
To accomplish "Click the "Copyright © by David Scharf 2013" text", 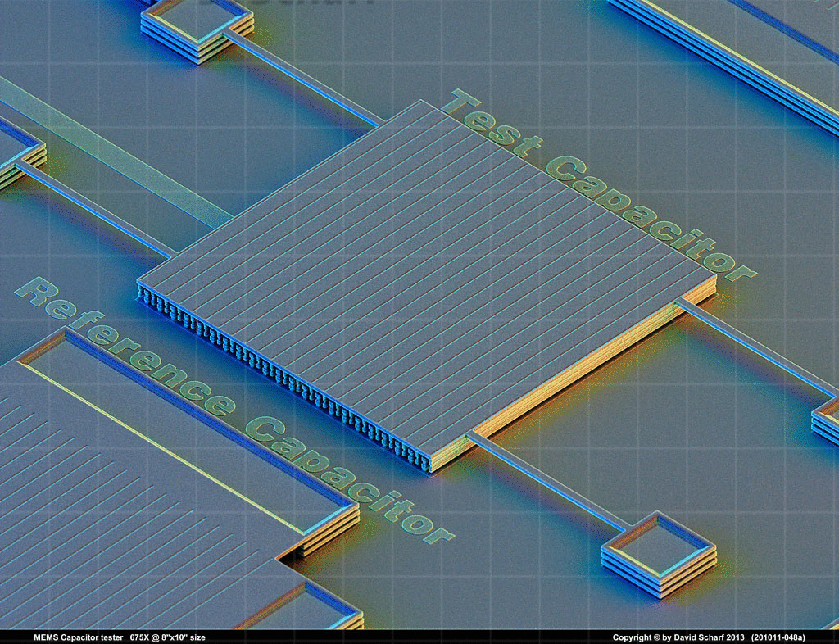I will point(679,637).
